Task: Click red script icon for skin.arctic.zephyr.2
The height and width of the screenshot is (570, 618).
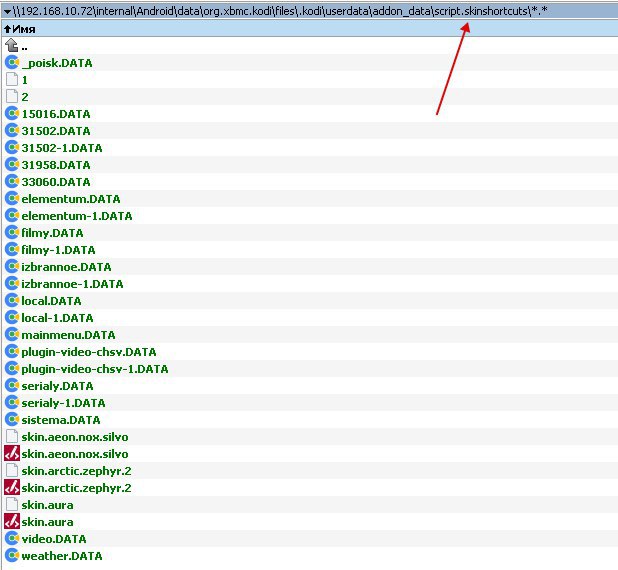Action: pyautogui.click(x=12, y=487)
